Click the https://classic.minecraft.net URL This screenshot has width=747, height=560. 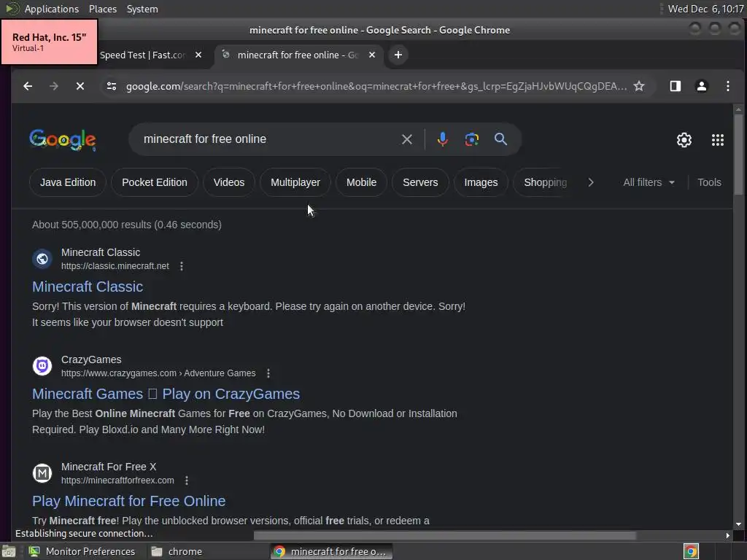pyautogui.click(x=115, y=266)
